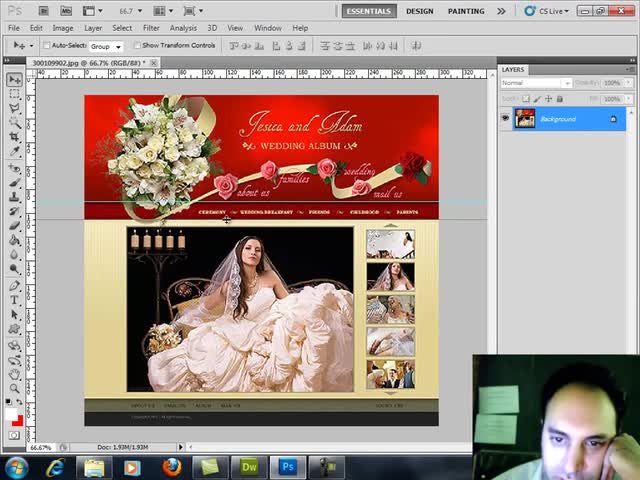
Task: Select the Crop tool
Action: 14,137
